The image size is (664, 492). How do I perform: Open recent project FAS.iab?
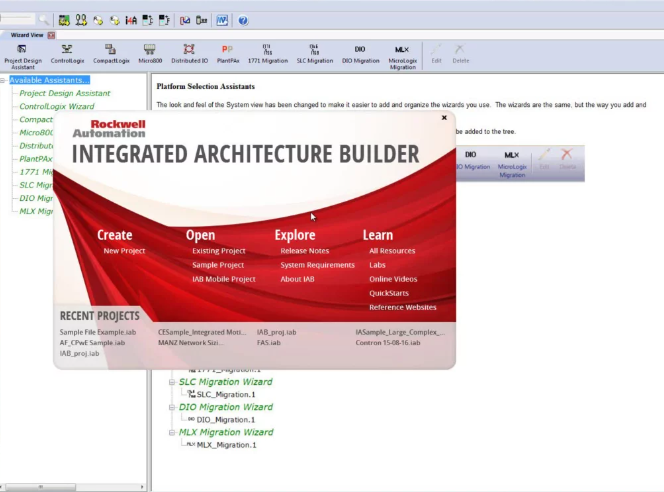coord(268,342)
